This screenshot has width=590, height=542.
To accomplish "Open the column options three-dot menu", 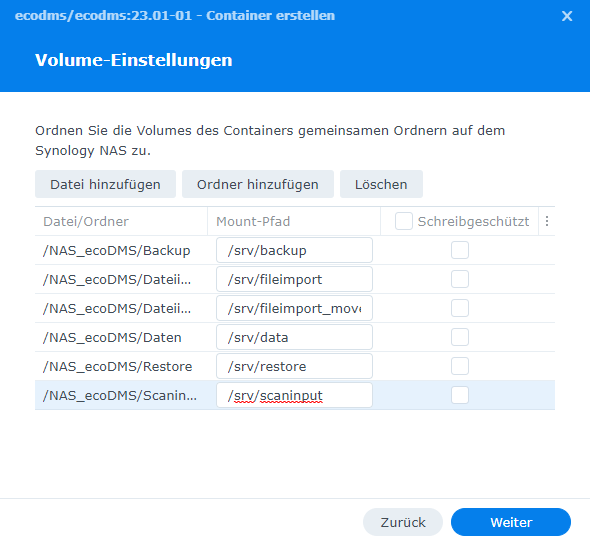I will click(547, 221).
